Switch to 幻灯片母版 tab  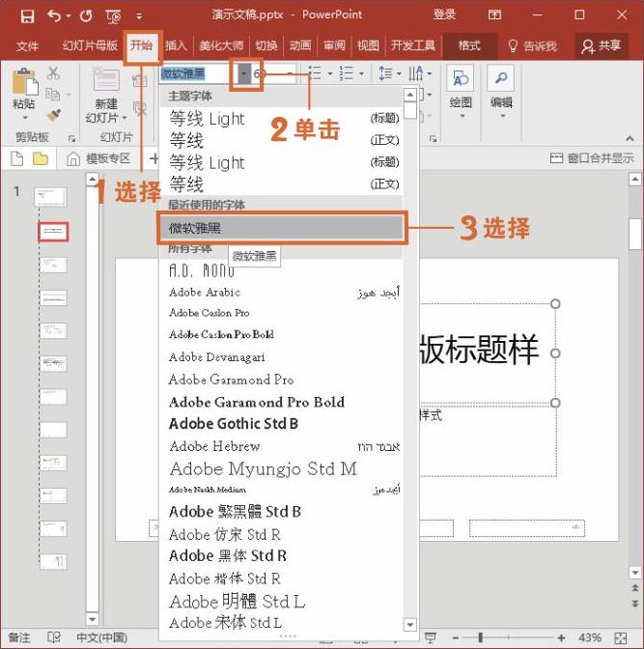(x=90, y=45)
